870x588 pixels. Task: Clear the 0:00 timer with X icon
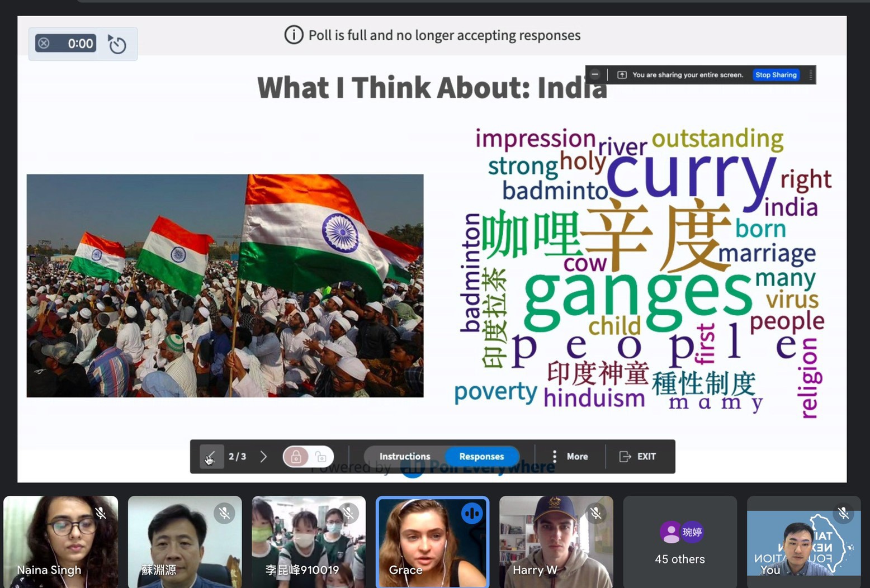tap(44, 43)
